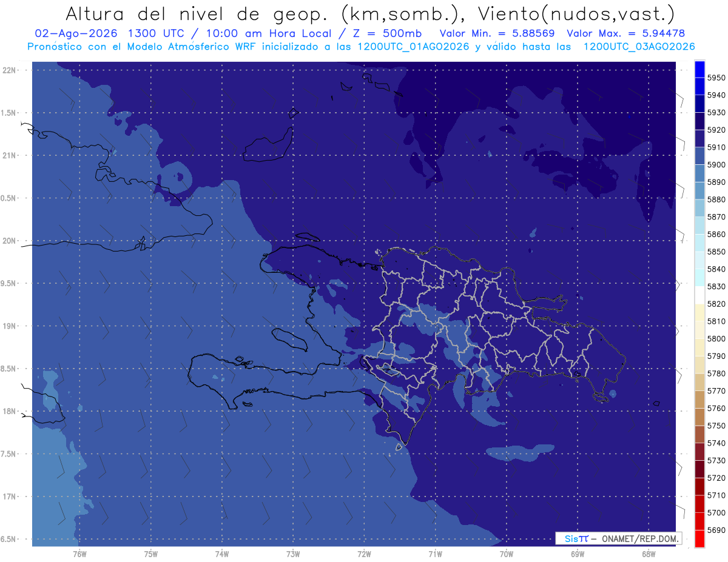Click the '71W' longitude label
The width and height of the screenshot is (728, 562).
[x=435, y=554]
